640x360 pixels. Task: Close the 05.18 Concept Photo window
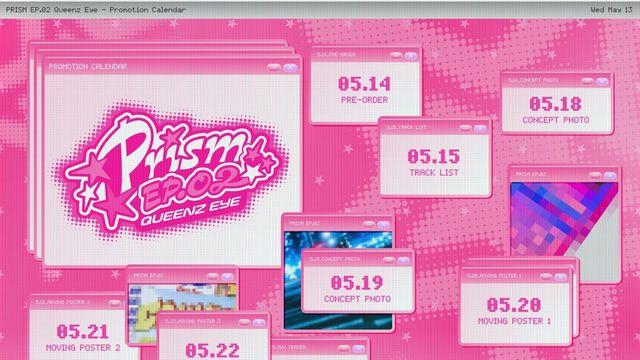click(x=602, y=82)
